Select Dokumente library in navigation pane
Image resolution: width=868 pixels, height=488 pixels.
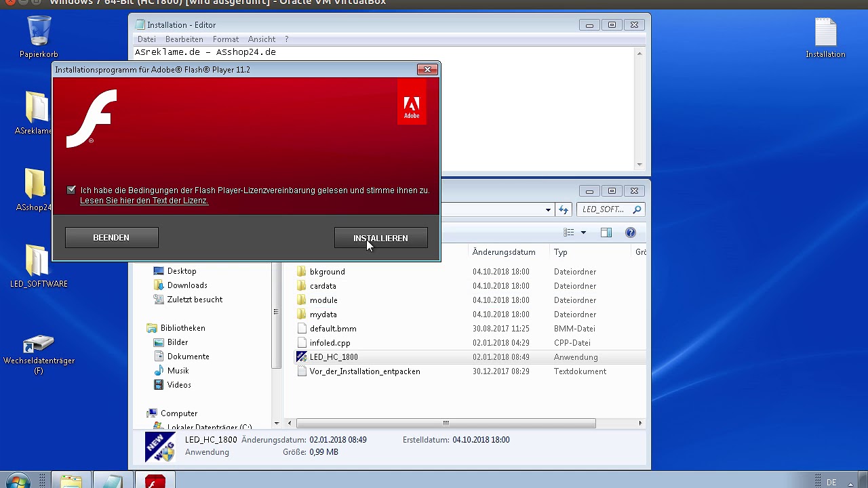coord(188,357)
